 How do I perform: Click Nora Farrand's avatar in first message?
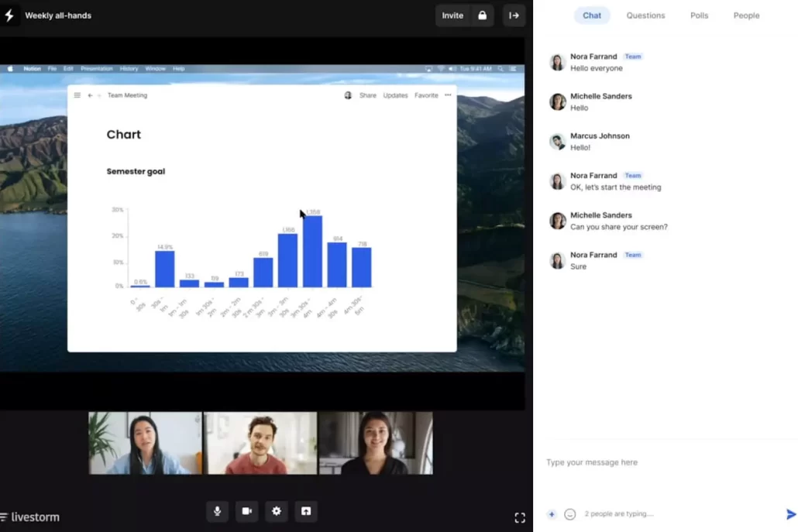[557, 63]
